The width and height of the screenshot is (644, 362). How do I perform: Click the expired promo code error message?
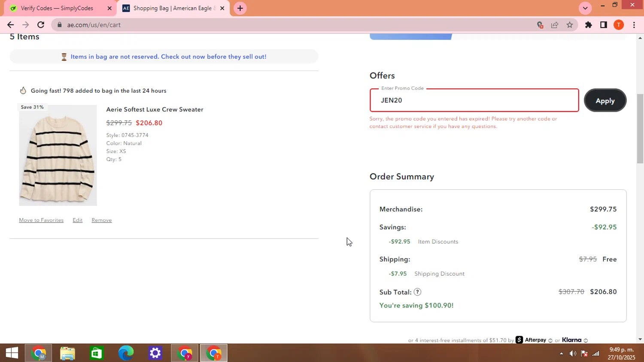pos(463,122)
